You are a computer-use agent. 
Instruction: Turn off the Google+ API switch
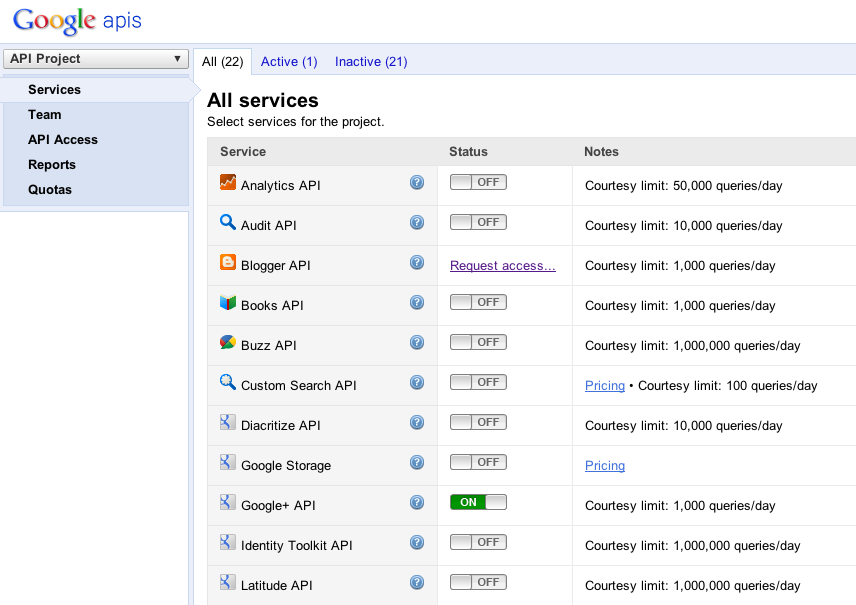(x=478, y=502)
